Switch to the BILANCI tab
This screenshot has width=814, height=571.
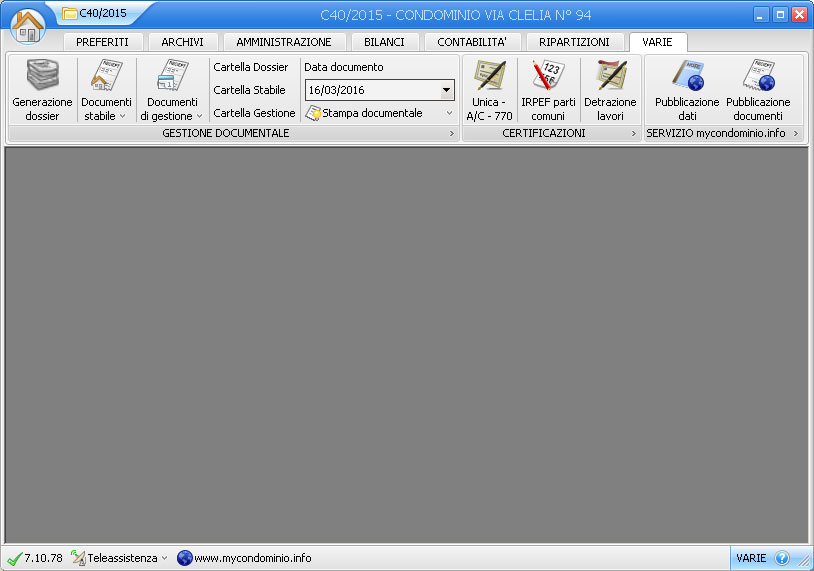point(385,42)
